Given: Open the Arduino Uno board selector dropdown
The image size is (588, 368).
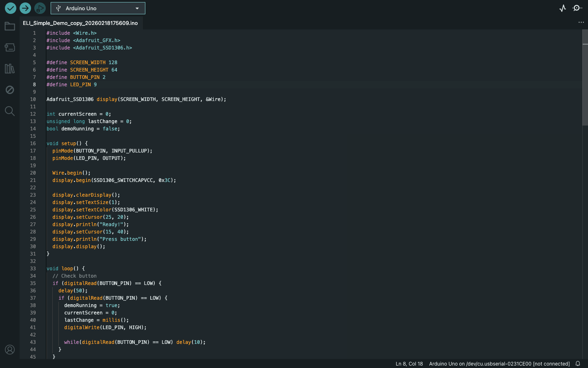Looking at the screenshot, I should 98,8.
